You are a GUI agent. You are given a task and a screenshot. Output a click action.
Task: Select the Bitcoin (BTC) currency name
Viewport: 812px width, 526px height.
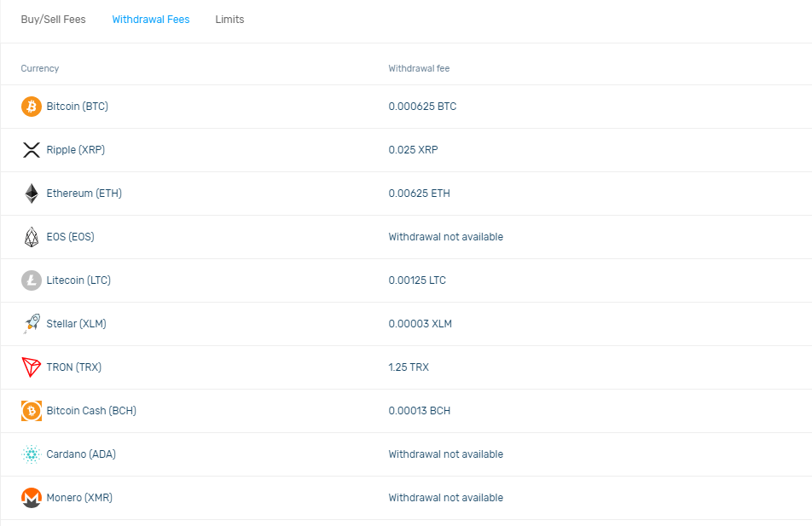coord(77,107)
